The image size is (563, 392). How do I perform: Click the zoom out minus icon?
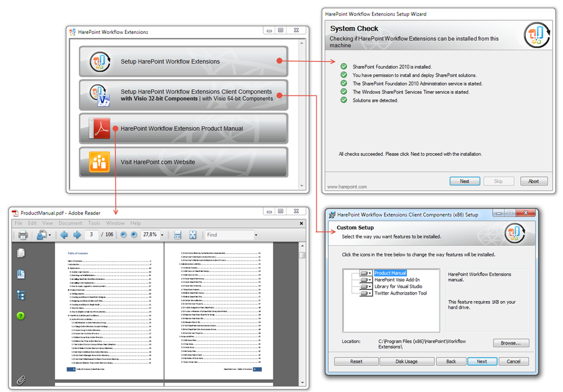pyautogui.click(x=123, y=235)
